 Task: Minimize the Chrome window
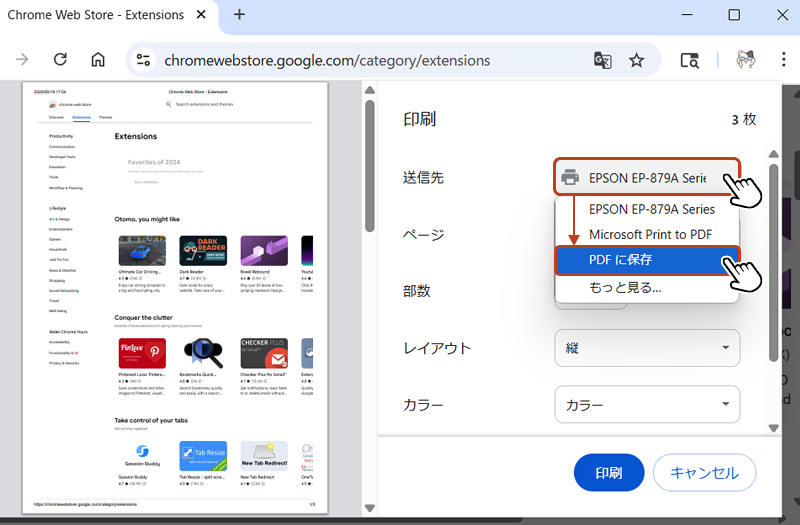pyautogui.click(x=687, y=15)
